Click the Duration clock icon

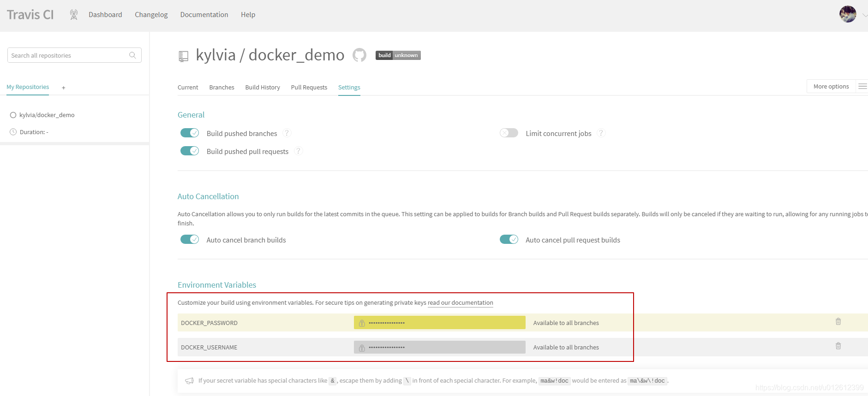pyautogui.click(x=13, y=132)
